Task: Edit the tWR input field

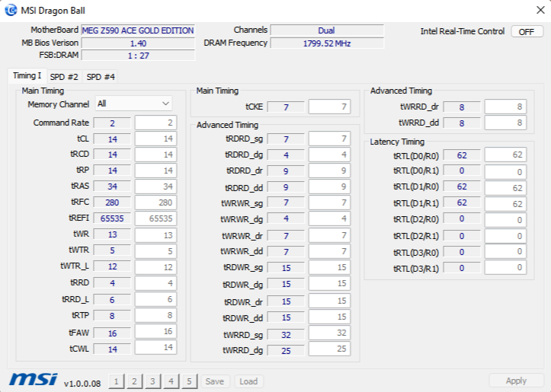Action: click(x=155, y=234)
